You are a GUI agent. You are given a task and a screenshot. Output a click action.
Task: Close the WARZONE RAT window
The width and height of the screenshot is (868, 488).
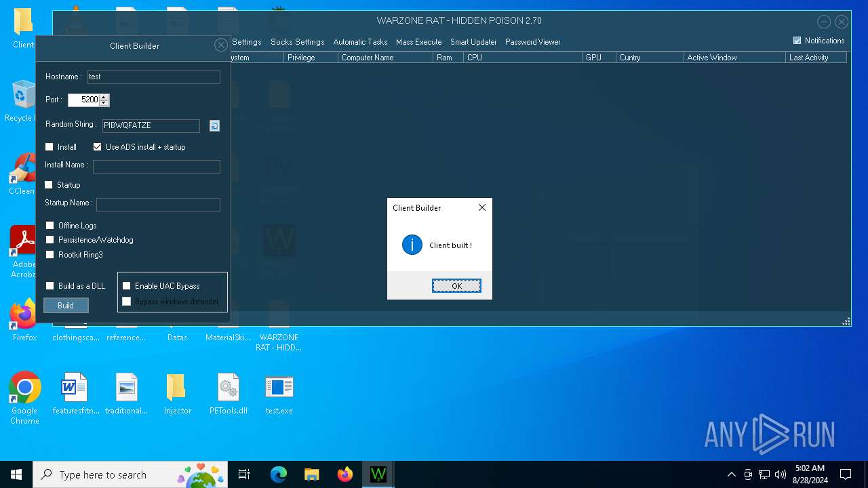click(x=842, y=22)
